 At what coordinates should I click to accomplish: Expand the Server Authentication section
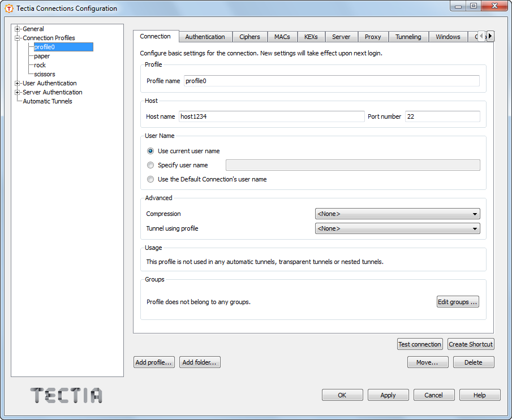(x=16, y=92)
